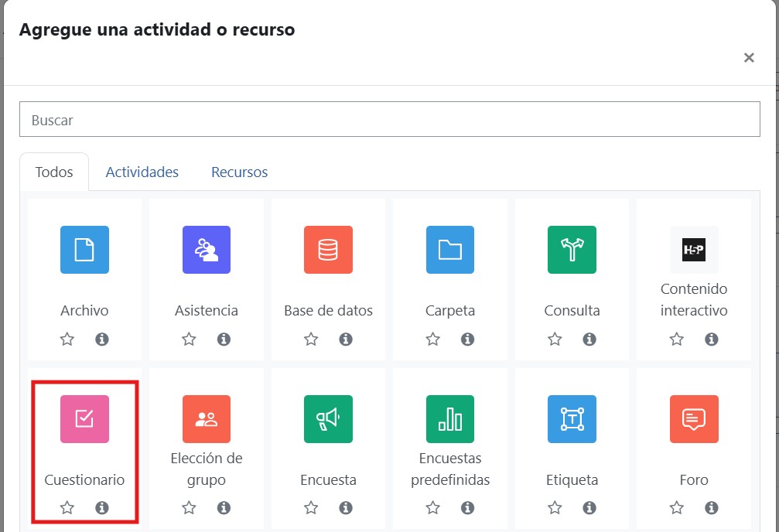This screenshot has height=532, width=779.
Task: Show info for Asistencia
Action: (224, 339)
